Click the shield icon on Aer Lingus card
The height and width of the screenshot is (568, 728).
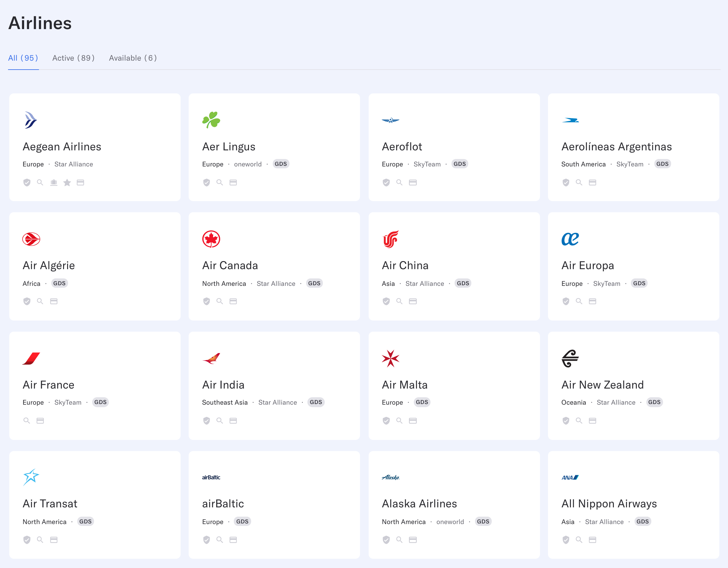point(206,183)
